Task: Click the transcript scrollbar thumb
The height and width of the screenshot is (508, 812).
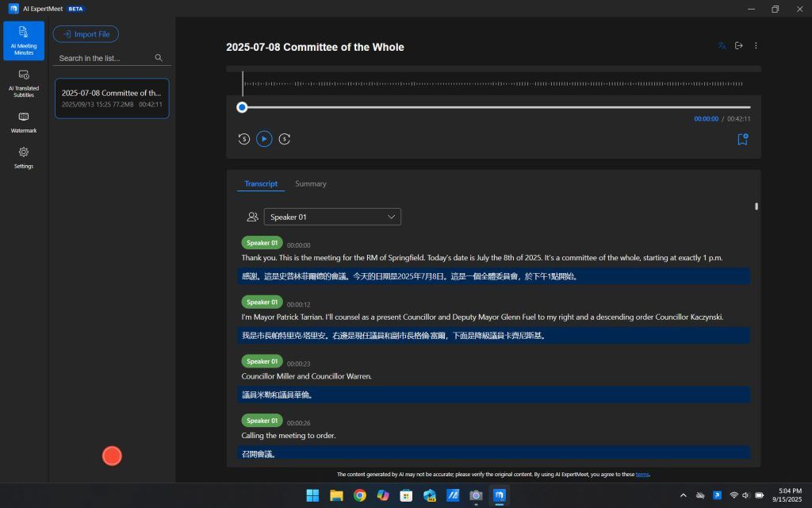Action: point(756,206)
